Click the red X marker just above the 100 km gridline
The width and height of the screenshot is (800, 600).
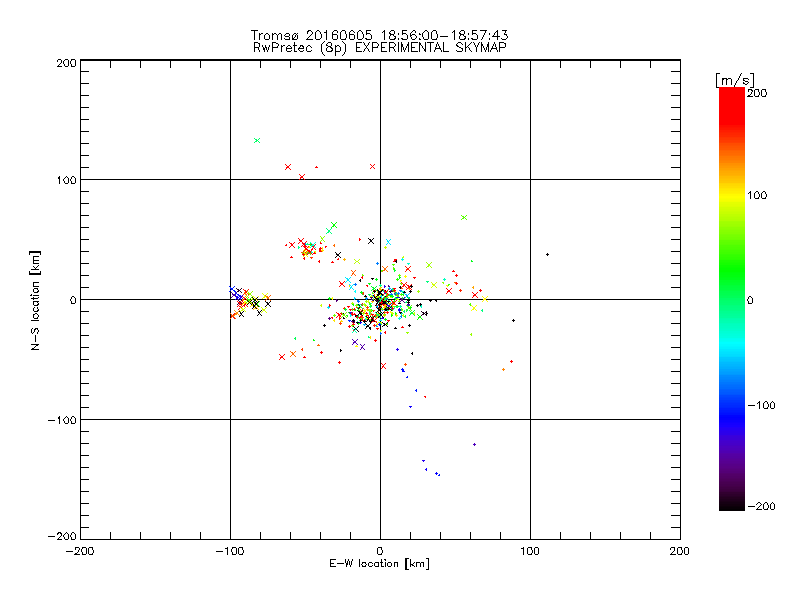[x=302, y=177]
